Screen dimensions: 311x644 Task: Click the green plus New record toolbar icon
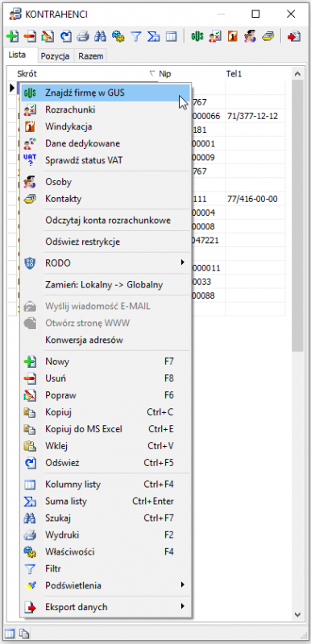(x=13, y=36)
